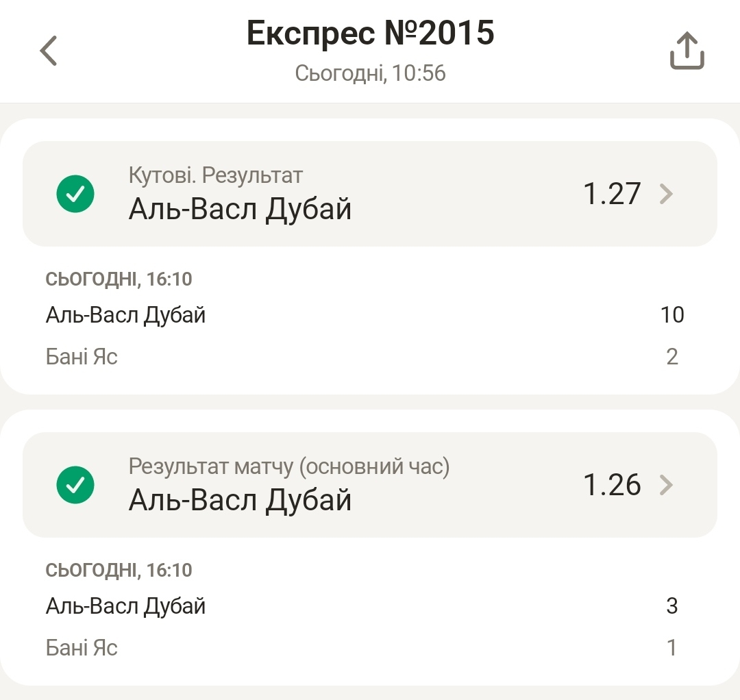Click the Сьогодні, 10:56 timestamp
The height and width of the screenshot is (700, 740).
point(371,73)
